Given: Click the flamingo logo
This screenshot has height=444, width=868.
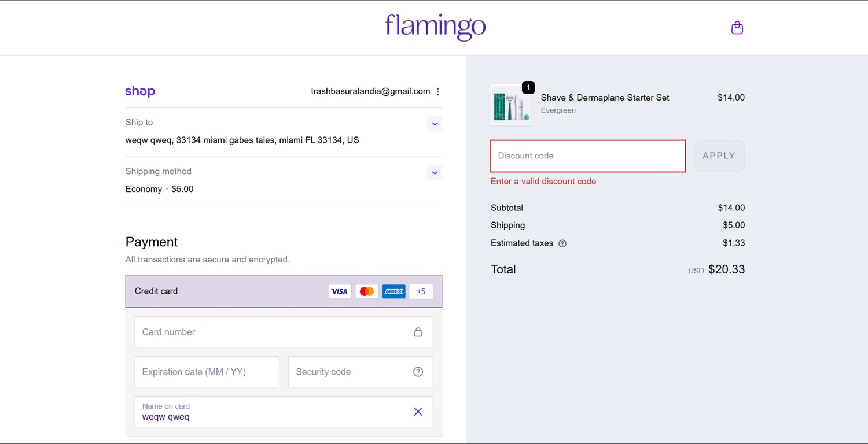Looking at the screenshot, I should click(435, 27).
